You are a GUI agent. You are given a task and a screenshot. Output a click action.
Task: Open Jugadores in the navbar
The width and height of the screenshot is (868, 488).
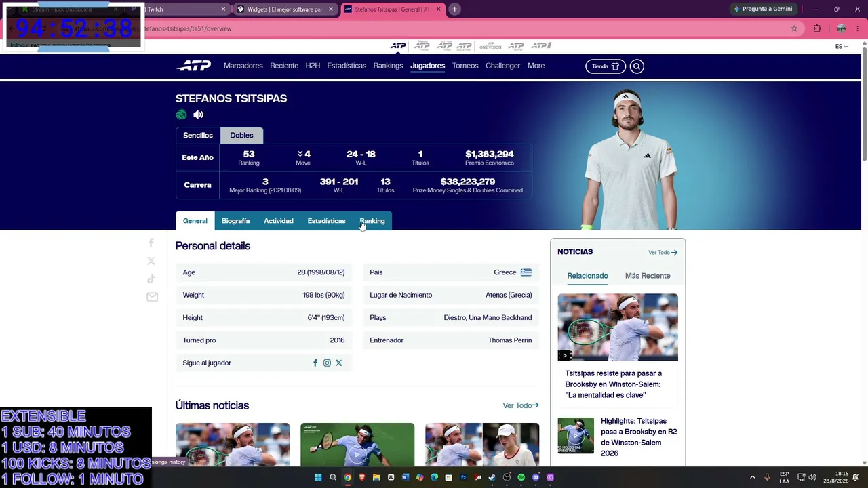point(427,66)
